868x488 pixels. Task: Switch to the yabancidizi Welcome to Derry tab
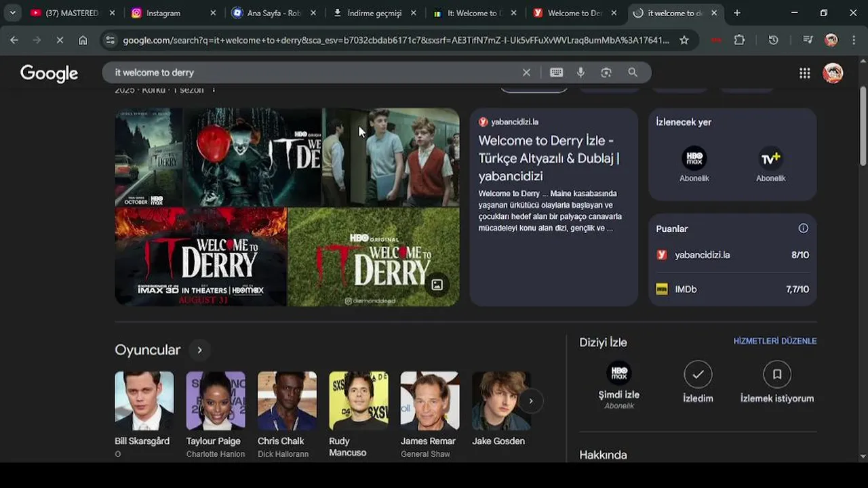pos(574,13)
